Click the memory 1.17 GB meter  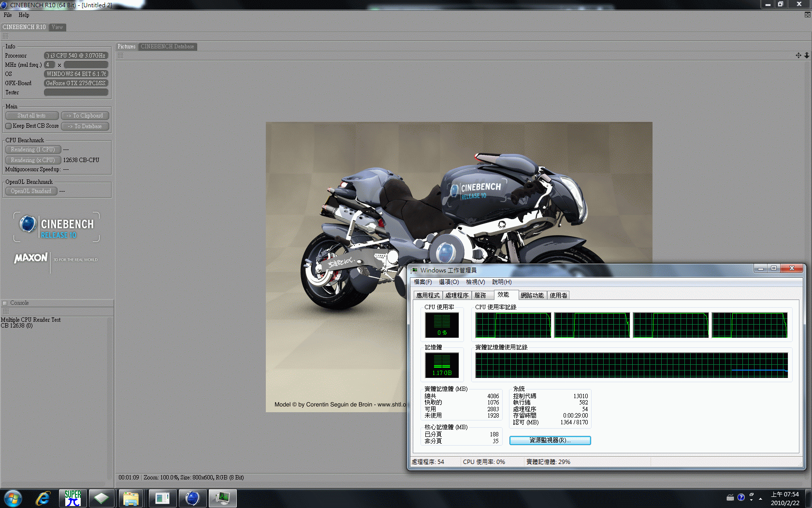442,365
